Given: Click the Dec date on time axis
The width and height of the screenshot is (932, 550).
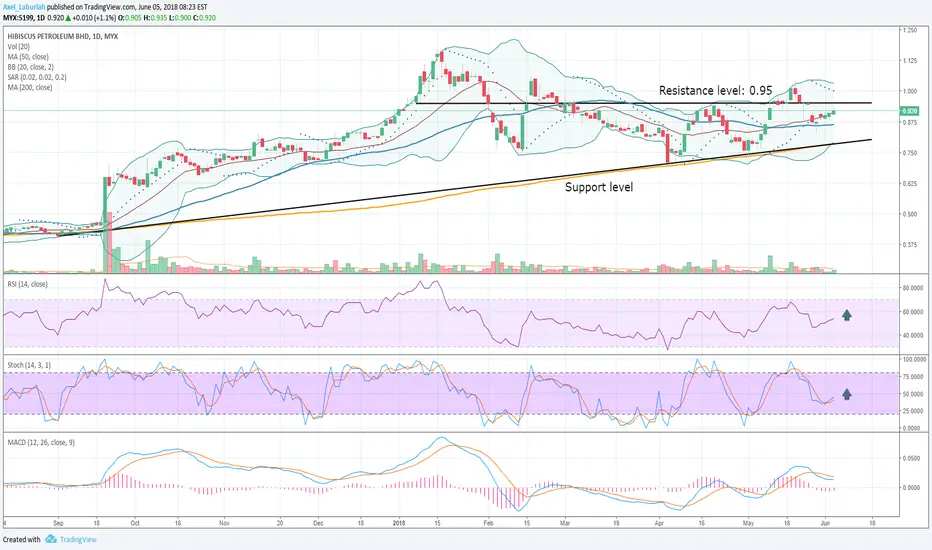Looking at the screenshot, I should point(318,523).
